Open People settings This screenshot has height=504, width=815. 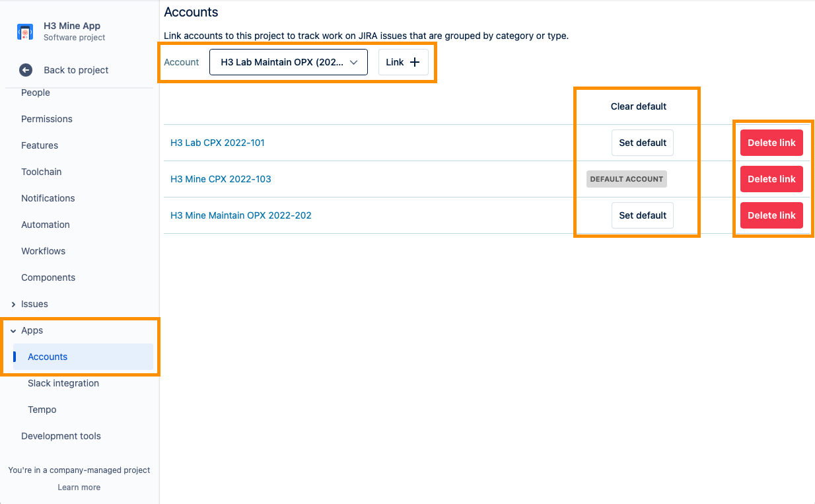[36, 92]
